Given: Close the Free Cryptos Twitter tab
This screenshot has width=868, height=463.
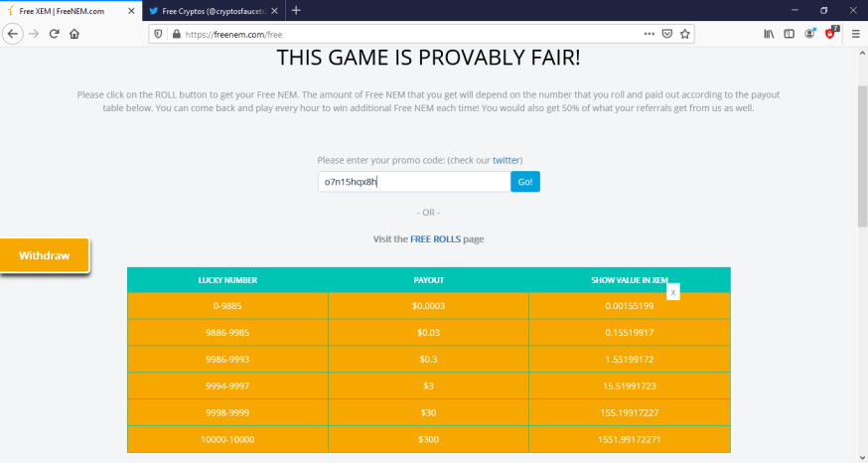Looking at the screenshot, I should tap(274, 11).
